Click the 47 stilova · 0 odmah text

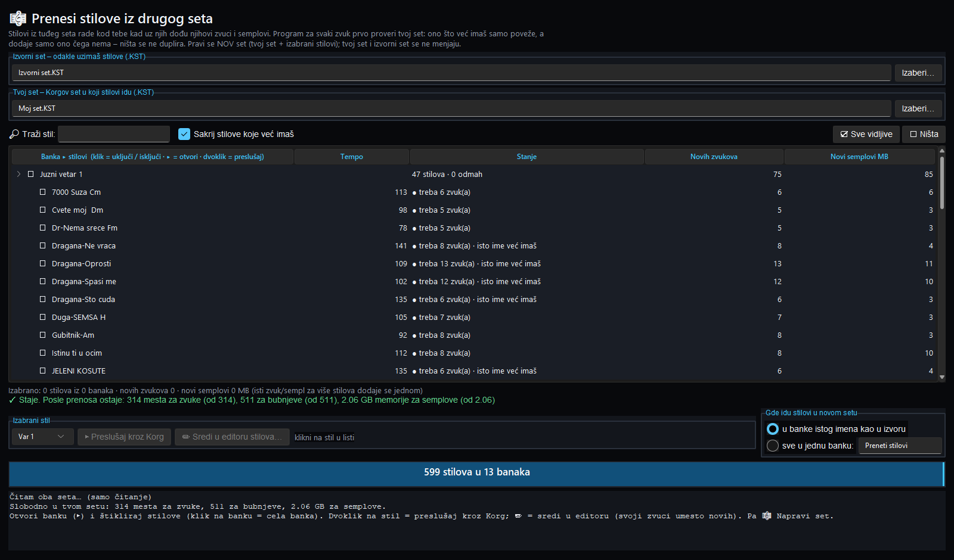click(447, 174)
